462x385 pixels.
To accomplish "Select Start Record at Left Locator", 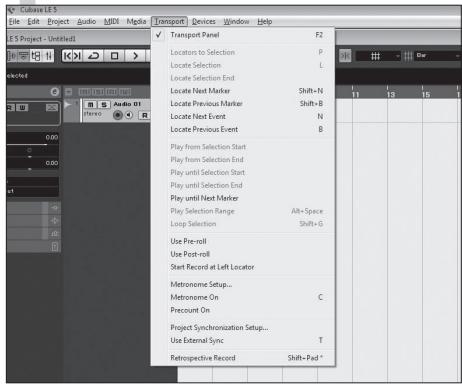I will click(x=243, y=267).
